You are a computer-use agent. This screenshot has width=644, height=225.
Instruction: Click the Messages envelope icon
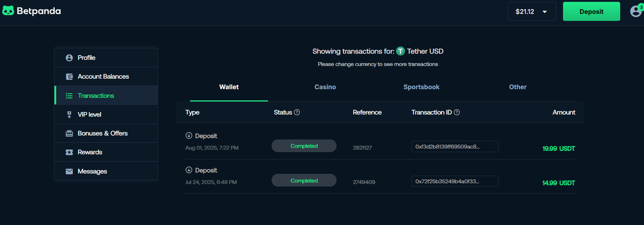69,171
